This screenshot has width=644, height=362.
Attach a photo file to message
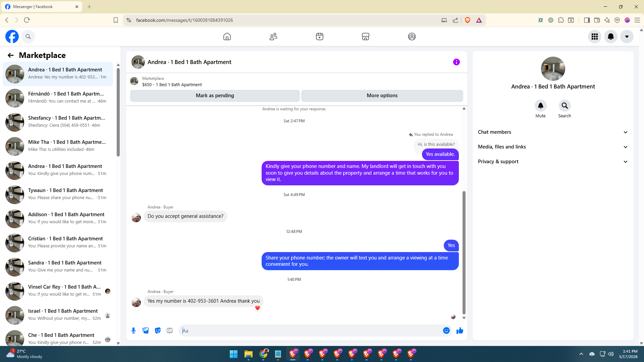146,331
